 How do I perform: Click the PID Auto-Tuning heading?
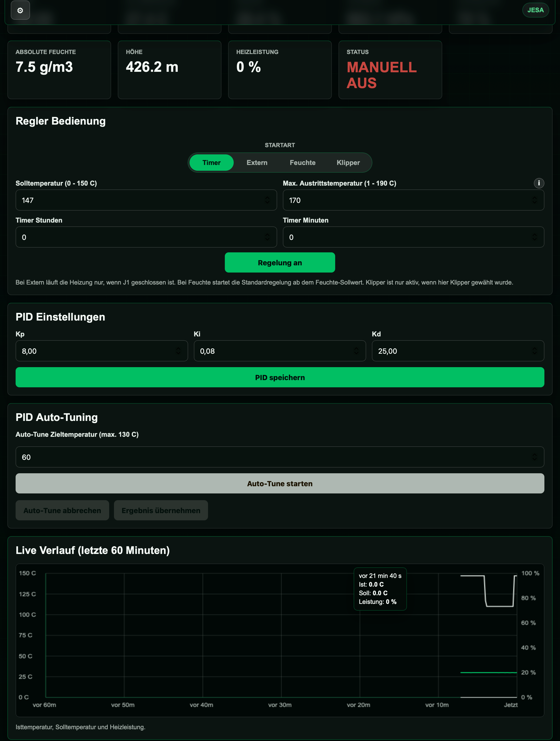57,417
